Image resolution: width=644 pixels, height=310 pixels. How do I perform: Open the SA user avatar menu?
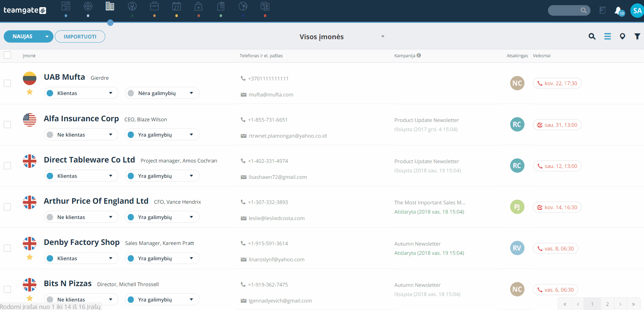point(637,11)
